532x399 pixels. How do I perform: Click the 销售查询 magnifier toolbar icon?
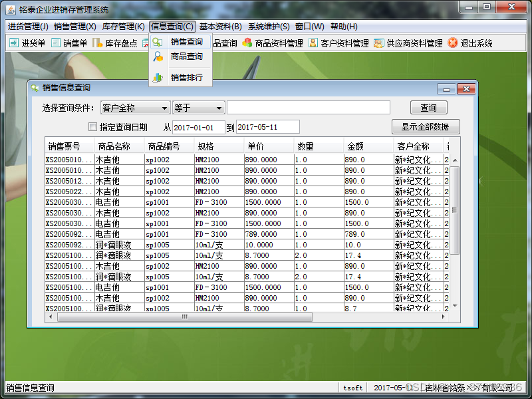(158, 41)
